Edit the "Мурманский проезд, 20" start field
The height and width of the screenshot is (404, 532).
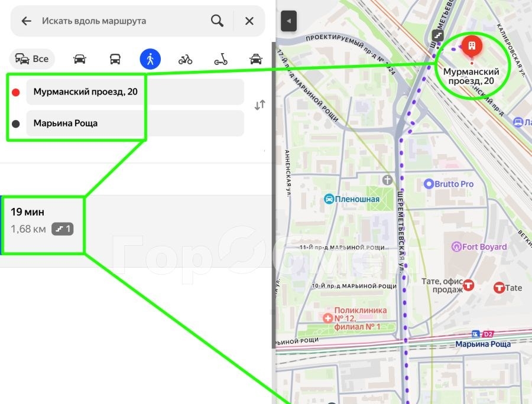[135, 92]
